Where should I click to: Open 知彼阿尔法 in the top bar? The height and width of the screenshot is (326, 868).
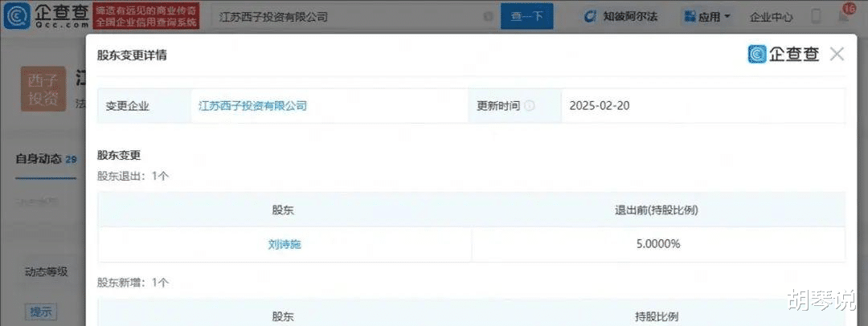tap(621, 17)
